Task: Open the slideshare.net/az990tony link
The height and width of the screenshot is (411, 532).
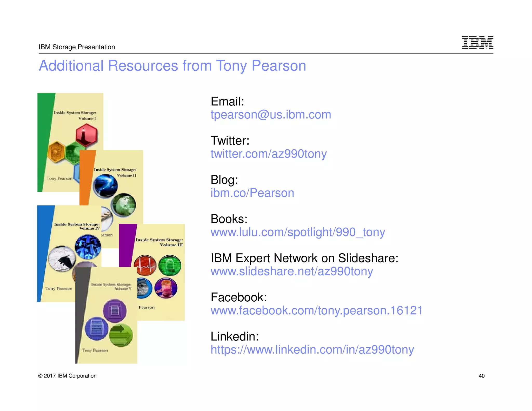Action: pyautogui.click(x=291, y=271)
